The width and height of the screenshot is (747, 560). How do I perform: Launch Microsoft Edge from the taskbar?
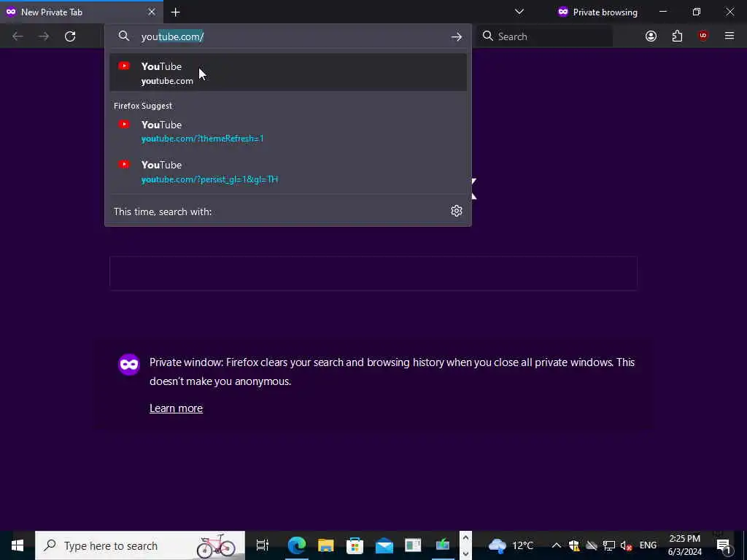pyautogui.click(x=296, y=545)
